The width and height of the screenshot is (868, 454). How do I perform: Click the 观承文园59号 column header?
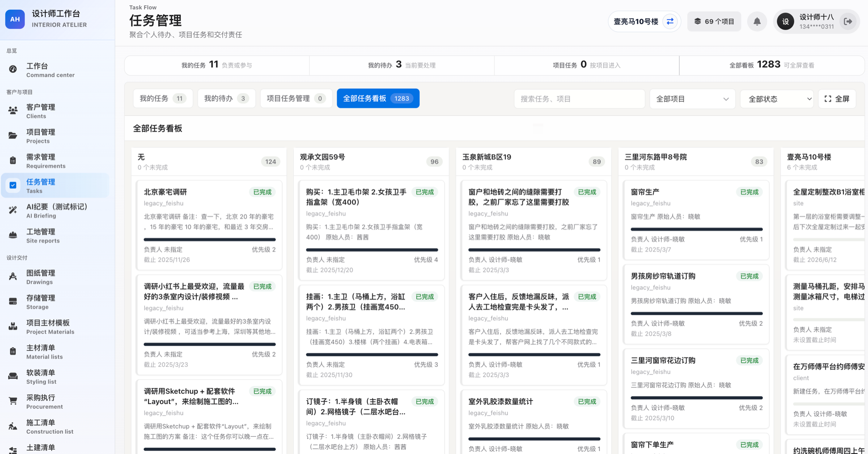(x=371, y=162)
